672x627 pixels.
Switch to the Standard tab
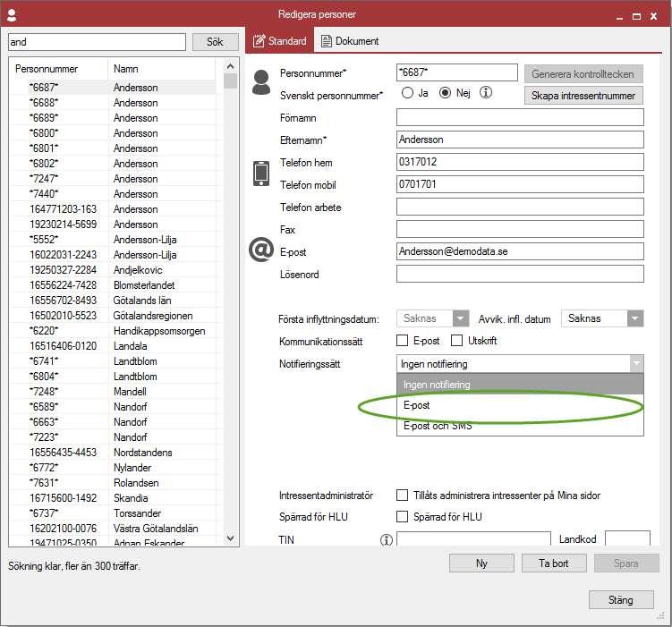pyautogui.click(x=280, y=40)
